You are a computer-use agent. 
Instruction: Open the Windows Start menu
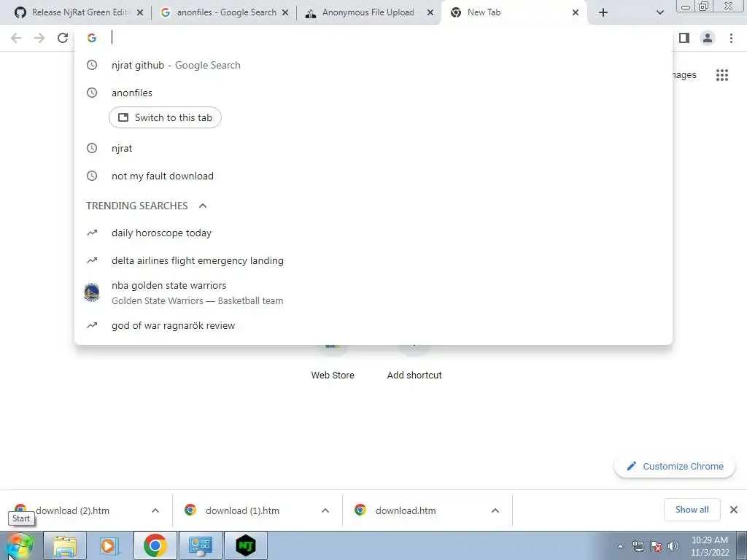tap(20, 546)
